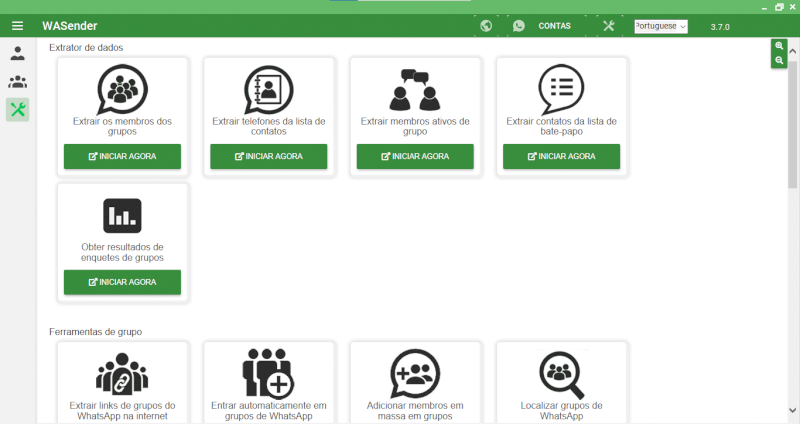Screen dimensions: 800x424
Task: Click the group members extractor icon
Action: pos(122,89)
